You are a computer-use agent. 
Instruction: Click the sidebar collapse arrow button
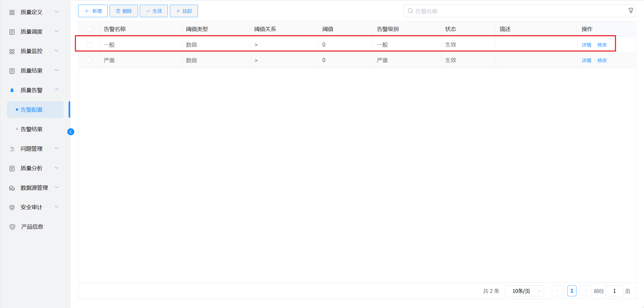71,132
